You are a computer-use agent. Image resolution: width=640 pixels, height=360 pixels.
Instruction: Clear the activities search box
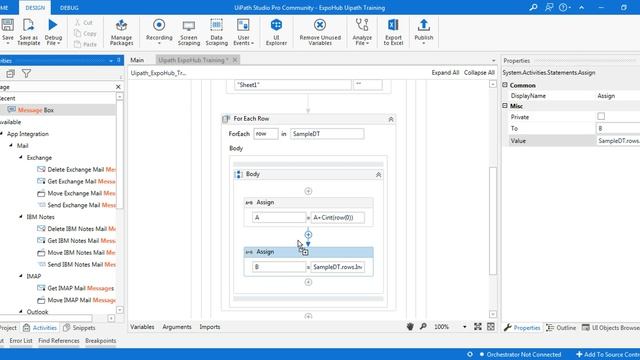(x=118, y=87)
